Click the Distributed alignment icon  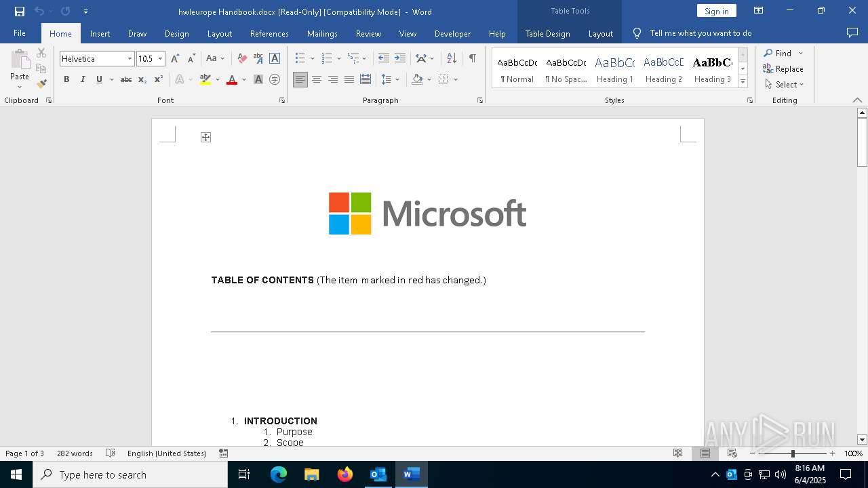[366, 79]
